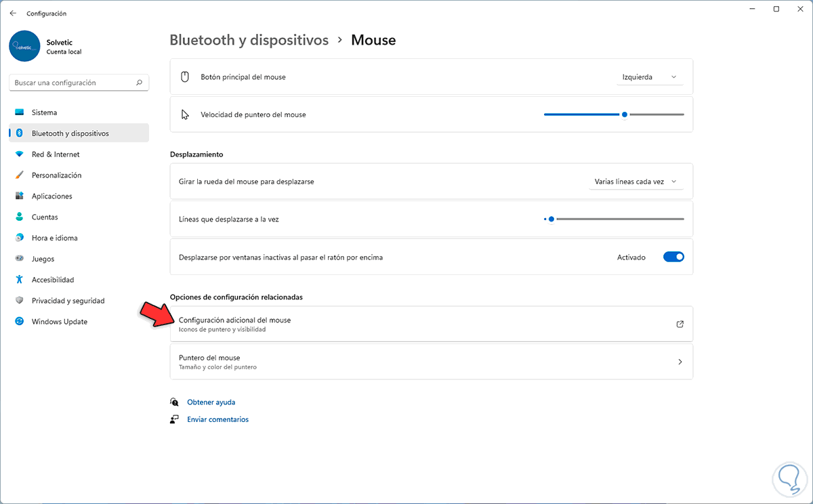Screen dimensions: 813x504
Task: Expand Puntero del mouse settings
Action: [680, 362]
